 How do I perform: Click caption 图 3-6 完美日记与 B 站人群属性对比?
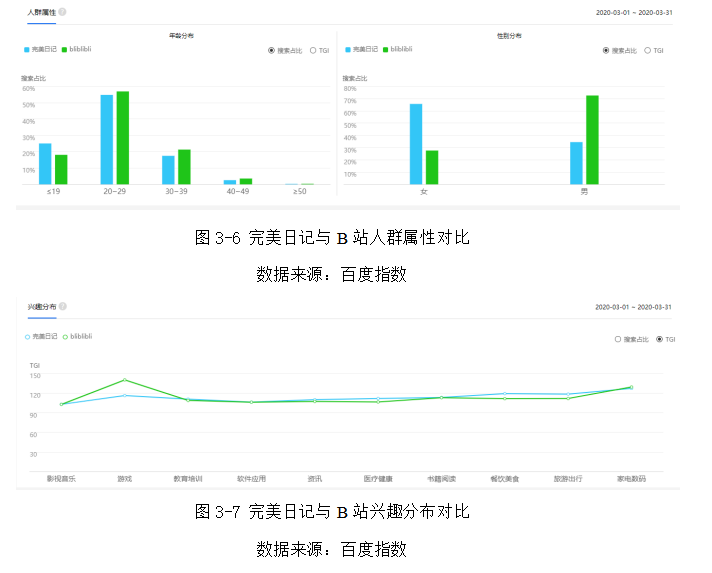[332, 237]
